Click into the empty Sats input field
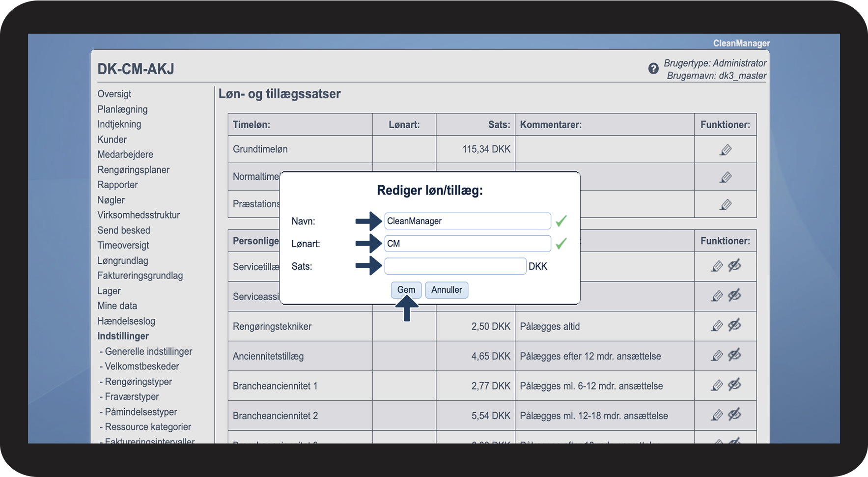868x477 pixels. (455, 266)
